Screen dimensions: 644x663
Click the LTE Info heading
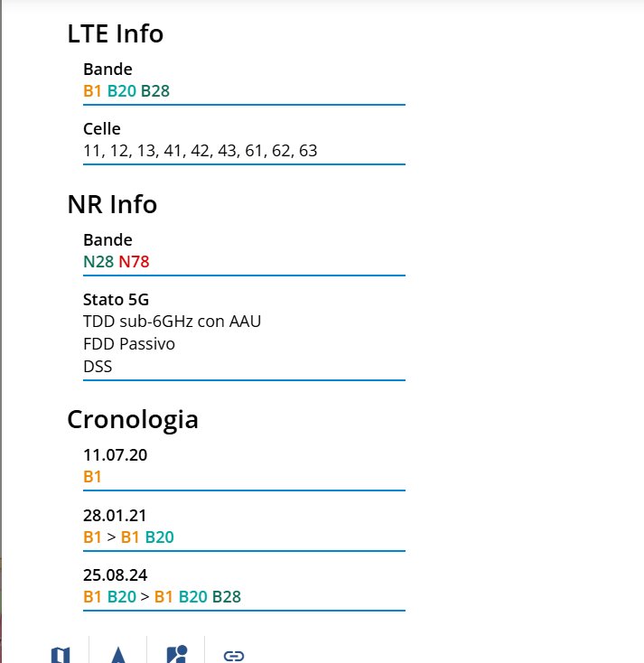(115, 34)
